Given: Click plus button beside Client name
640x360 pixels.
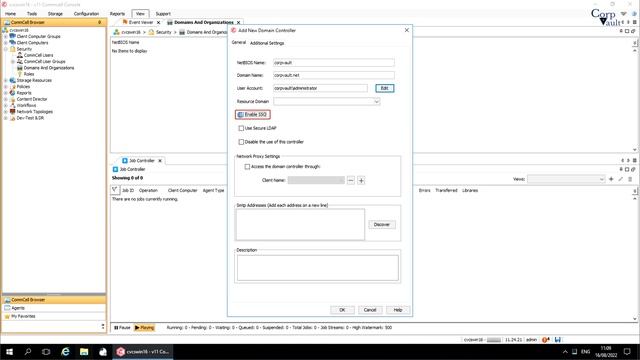Looking at the screenshot, I should tap(361, 180).
